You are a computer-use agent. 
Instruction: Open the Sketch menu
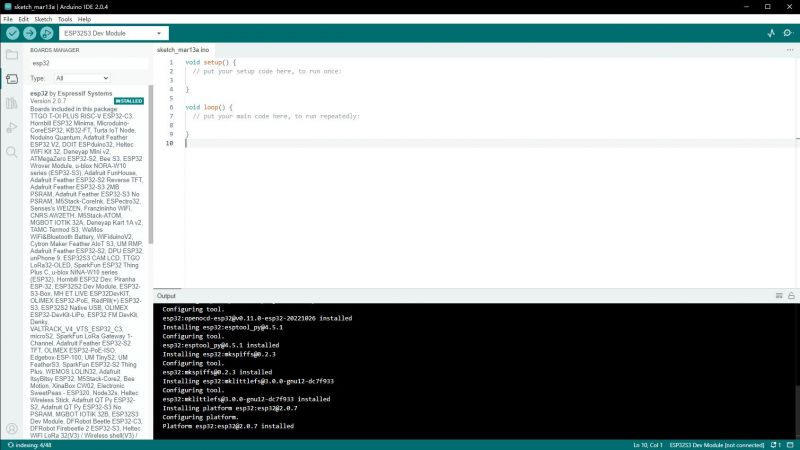click(x=43, y=19)
